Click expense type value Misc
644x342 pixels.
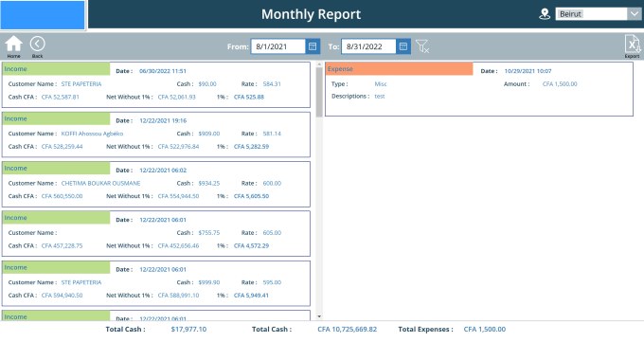381,84
